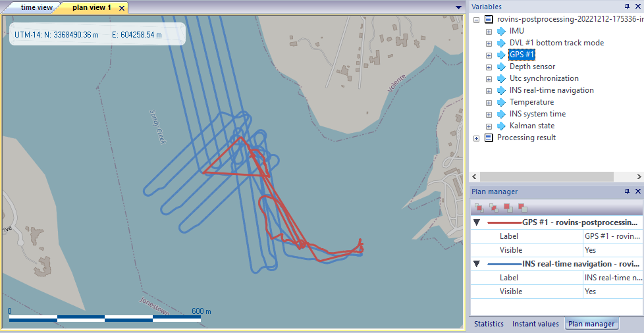
Task: Expand the DVL #1 bottom track mode node
Action: point(489,43)
